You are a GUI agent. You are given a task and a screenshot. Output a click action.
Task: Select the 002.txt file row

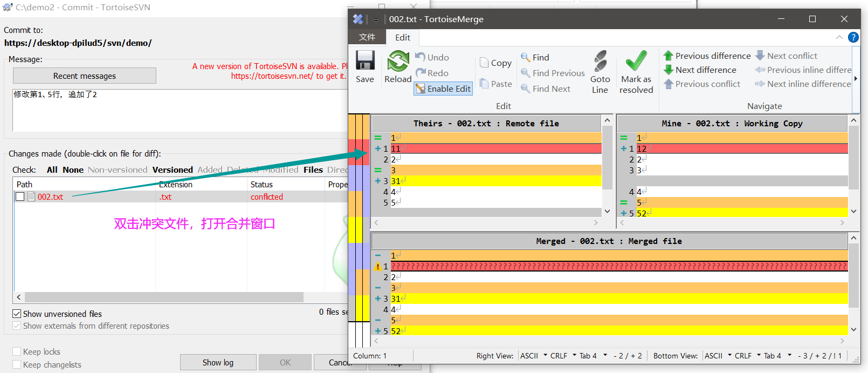(181, 196)
